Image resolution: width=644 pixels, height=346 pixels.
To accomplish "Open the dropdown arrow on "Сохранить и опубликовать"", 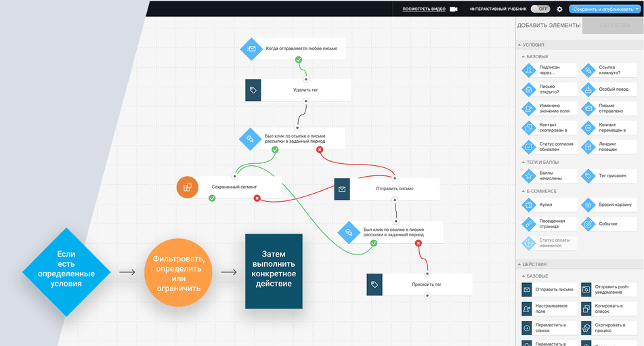I will 637,9.
